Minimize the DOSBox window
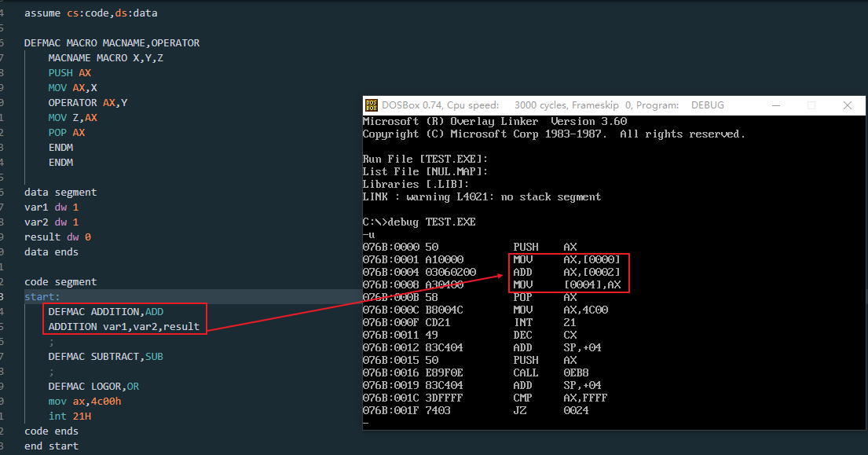Image resolution: width=868 pixels, height=455 pixels. click(776, 105)
